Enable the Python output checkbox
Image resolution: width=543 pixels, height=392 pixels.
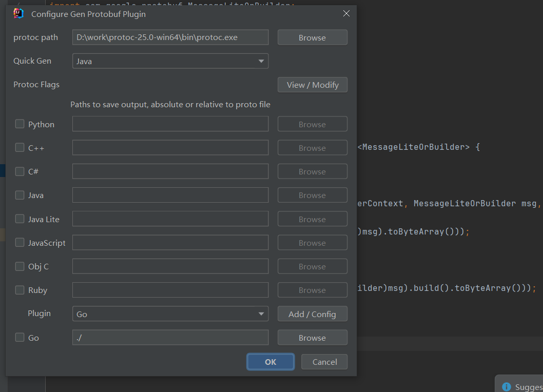20,124
